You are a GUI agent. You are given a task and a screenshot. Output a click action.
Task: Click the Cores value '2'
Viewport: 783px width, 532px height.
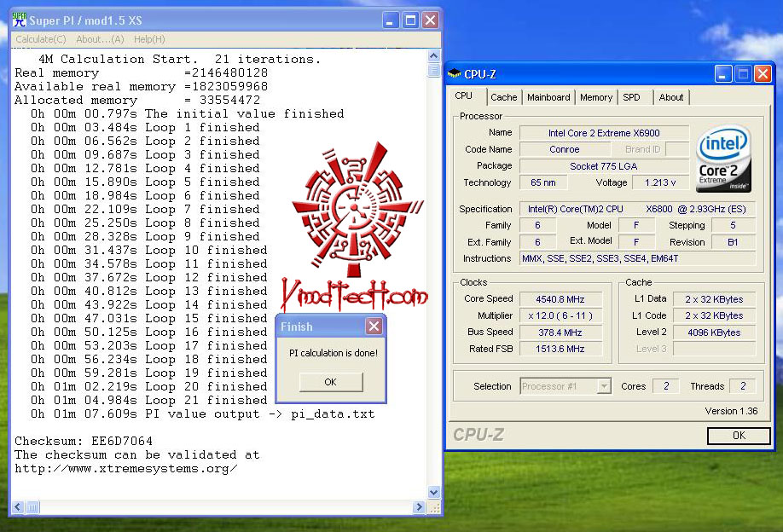[666, 386]
